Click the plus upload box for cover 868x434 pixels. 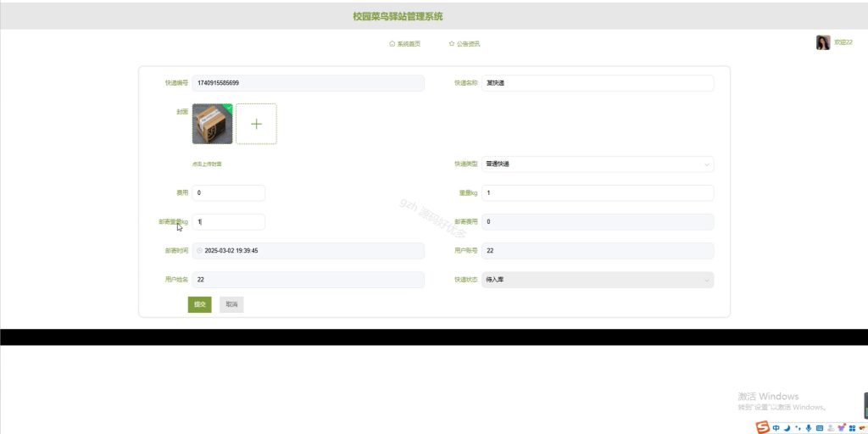tap(256, 124)
